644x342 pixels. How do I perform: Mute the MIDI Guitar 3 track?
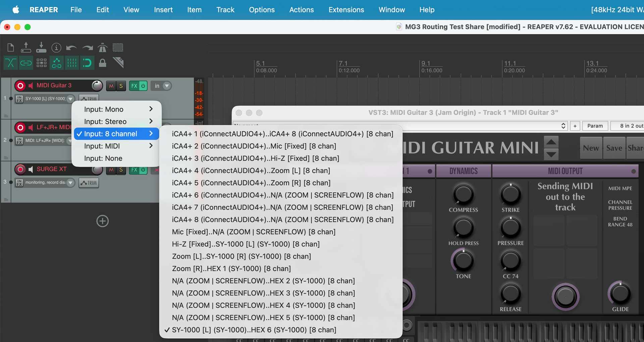tap(111, 86)
